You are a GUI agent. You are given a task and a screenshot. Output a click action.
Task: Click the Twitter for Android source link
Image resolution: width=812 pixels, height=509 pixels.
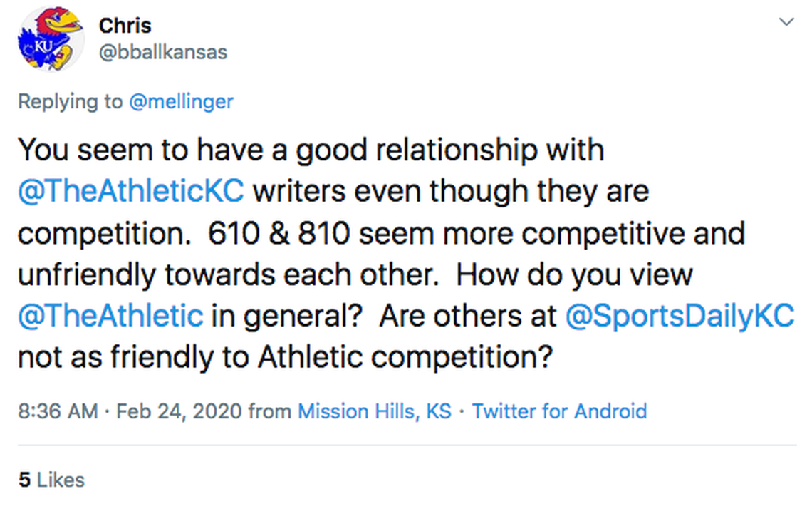[x=559, y=411]
